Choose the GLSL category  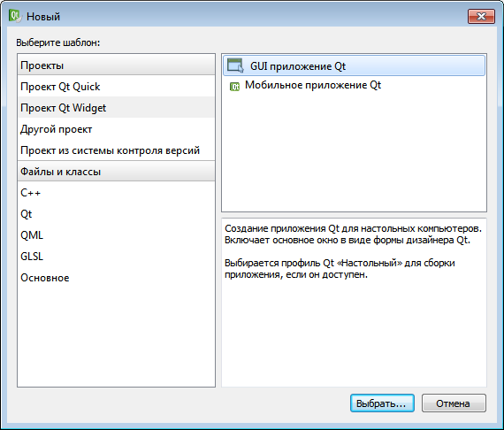pos(116,257)
